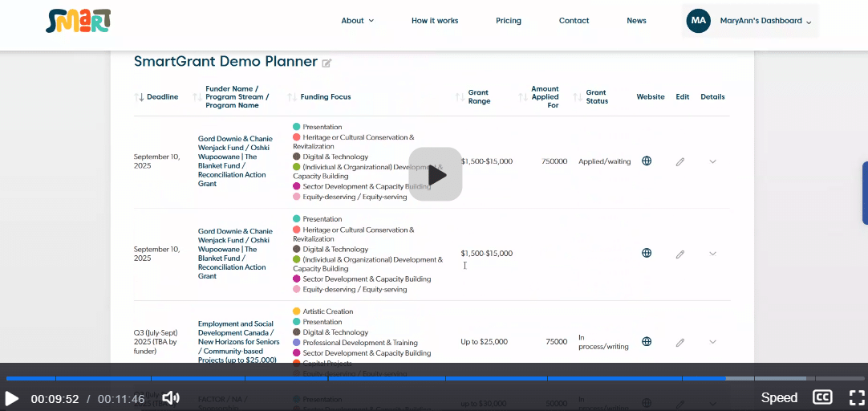Image resolution: width=868 pixels, height=411 pixels.
Task: Click the 00:09:52 current time display
Action: point(55,399)
